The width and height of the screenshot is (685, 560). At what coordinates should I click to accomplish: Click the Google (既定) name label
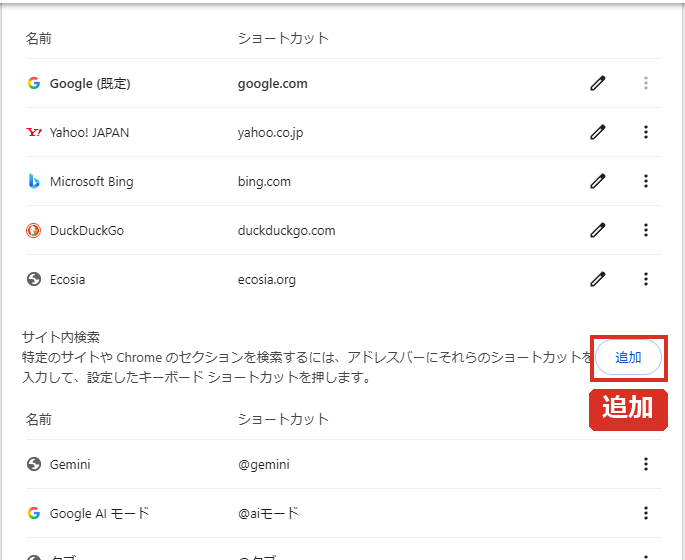tap(90, 83)
